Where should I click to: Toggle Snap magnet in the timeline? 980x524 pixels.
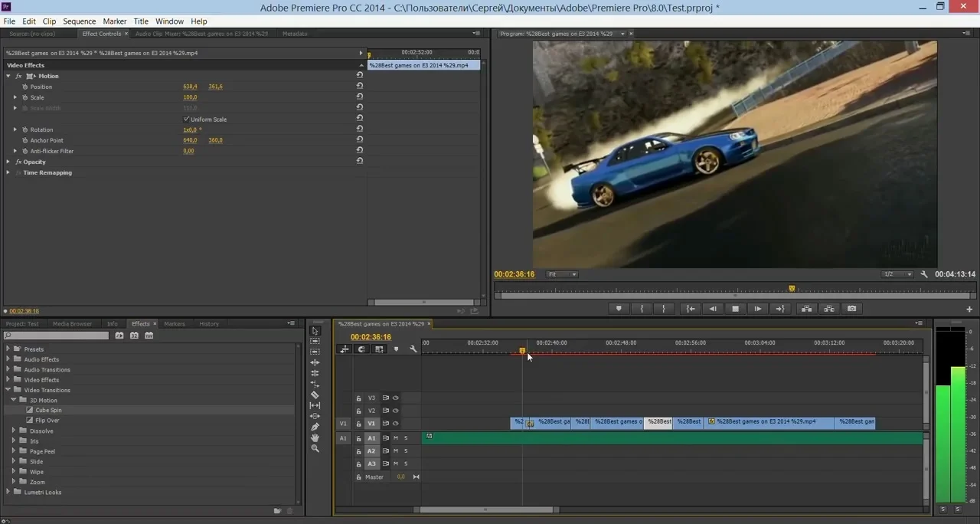[x=361, y=349]
